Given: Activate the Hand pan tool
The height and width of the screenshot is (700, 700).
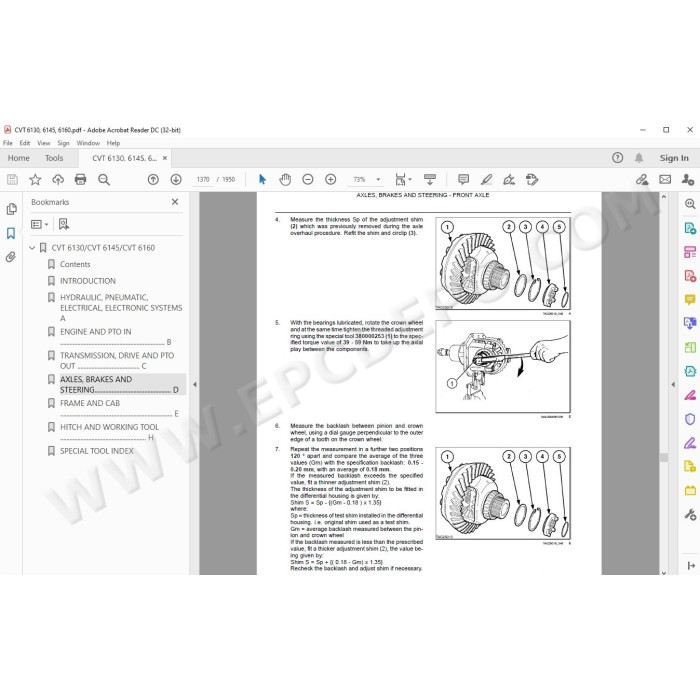Looking at the screenshot, I should click(x=285, y=179).
